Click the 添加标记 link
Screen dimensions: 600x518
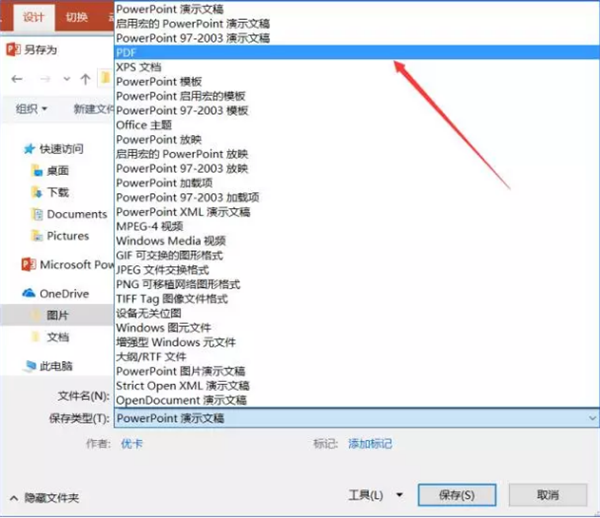click(x=370, y=444)
